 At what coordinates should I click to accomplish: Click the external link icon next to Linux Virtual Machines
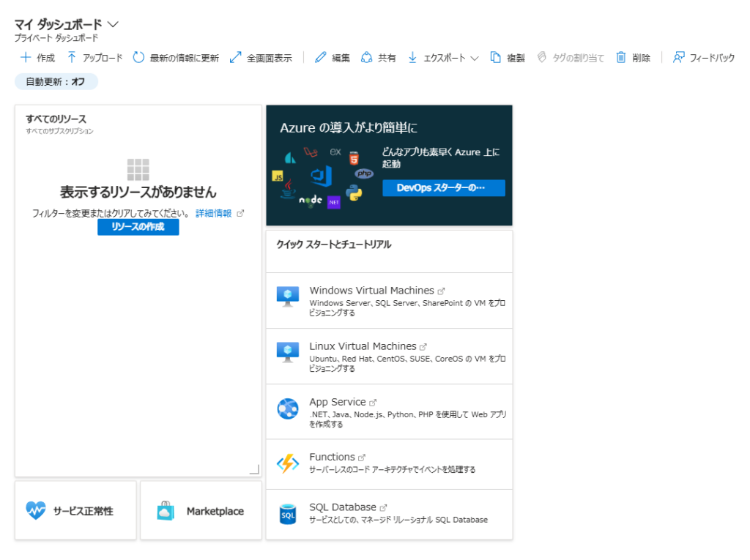tap(423, 347)
